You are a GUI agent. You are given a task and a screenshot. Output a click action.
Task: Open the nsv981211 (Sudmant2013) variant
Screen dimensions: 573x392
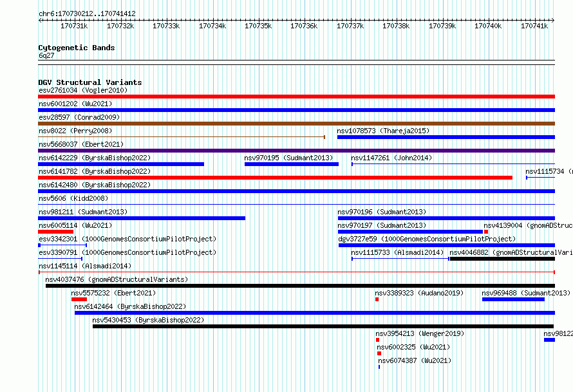[x=83, y=212]
